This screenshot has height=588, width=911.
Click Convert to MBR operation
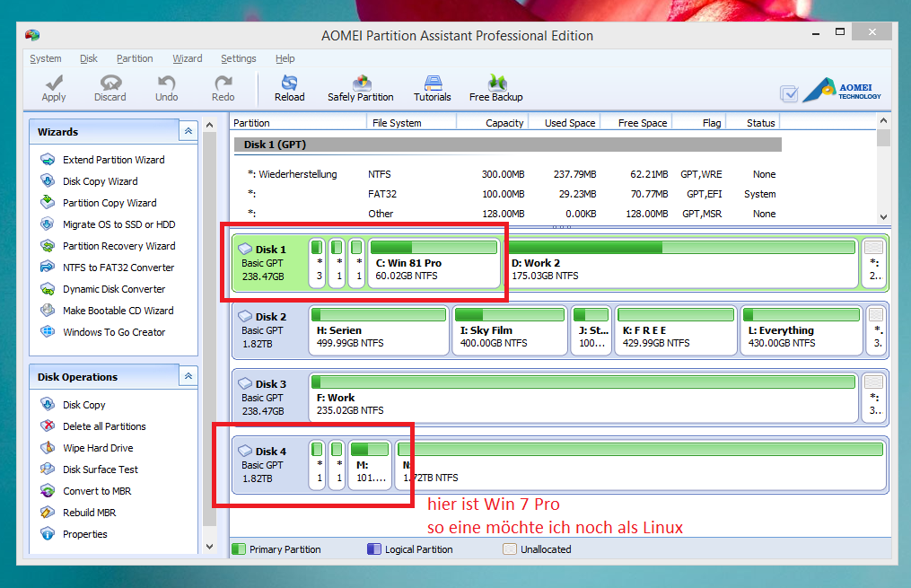point(97,491)
